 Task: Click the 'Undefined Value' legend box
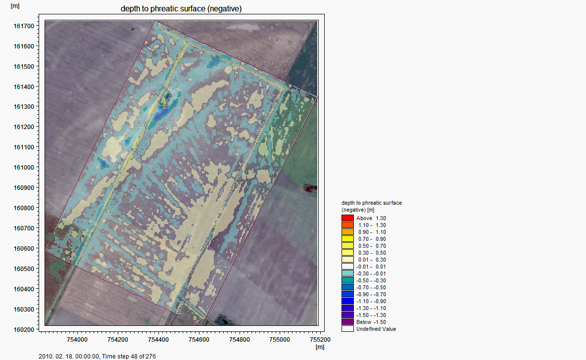pos(347,329)
